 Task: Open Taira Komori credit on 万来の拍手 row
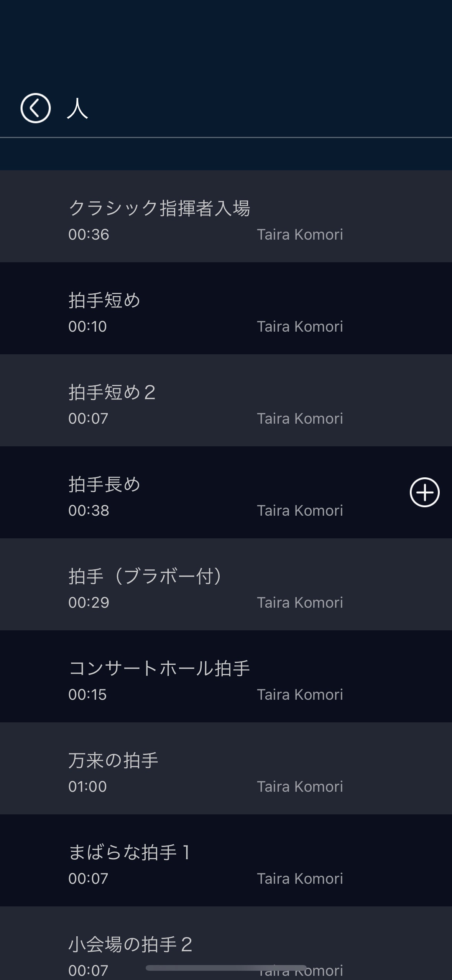[300, 787]
